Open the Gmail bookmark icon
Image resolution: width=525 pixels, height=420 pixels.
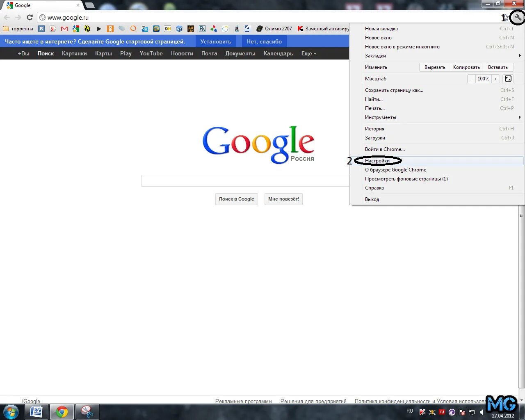(x=64, y=29)
